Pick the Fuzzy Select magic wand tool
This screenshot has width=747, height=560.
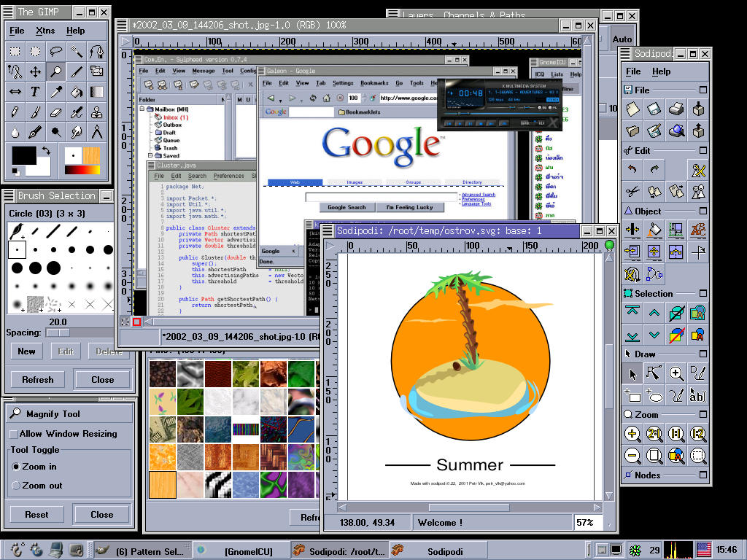click(x=76, y=51)
